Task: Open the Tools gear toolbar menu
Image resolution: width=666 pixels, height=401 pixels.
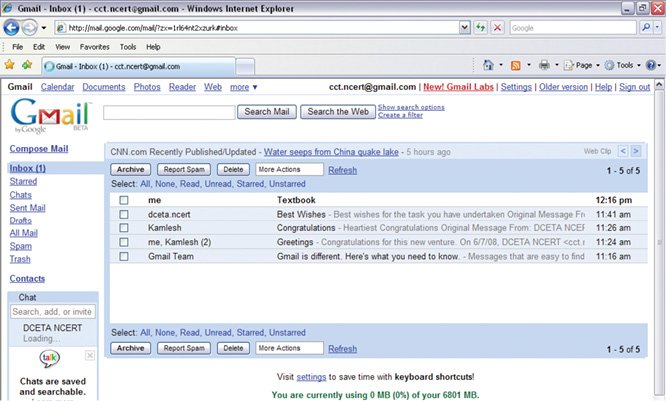Action: (x=622, y=65)
